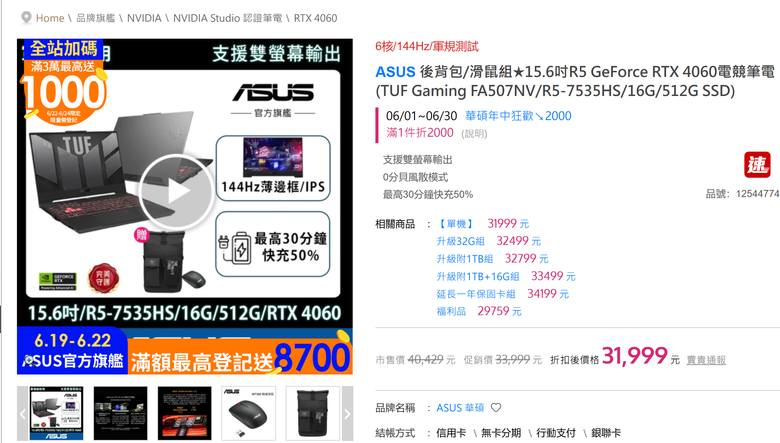The width and height of the screenshot is (780, 443).
Task: Select the first laptop overview thumbnail
Action: (x=56, y=413)
